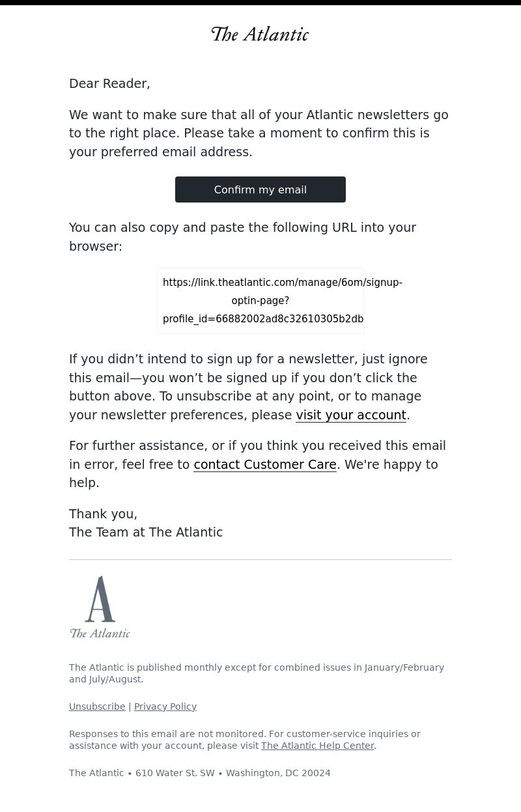Click the Responses to this email are not monitored notice
This screenshot has width=521, height=812.
click(245, 740)
